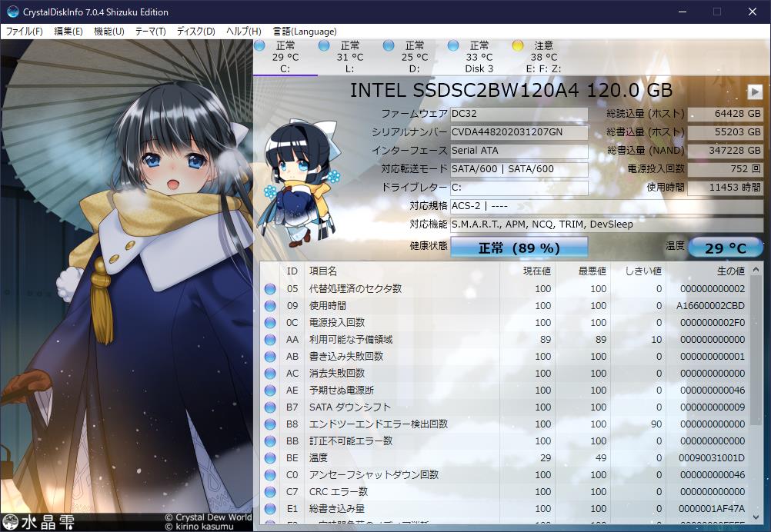This screenshot has height=532, width=771.
Task: Click the total host reads value 64428 GB
Action: point(726,114)
